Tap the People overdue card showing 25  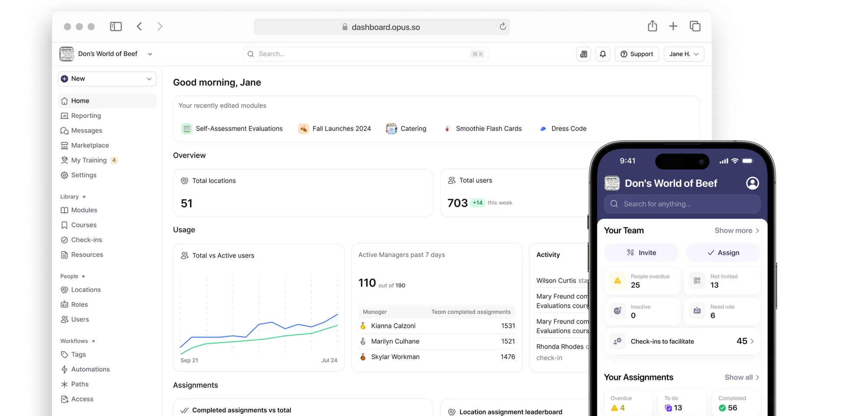pyautogui.click(x=642, y=281)
